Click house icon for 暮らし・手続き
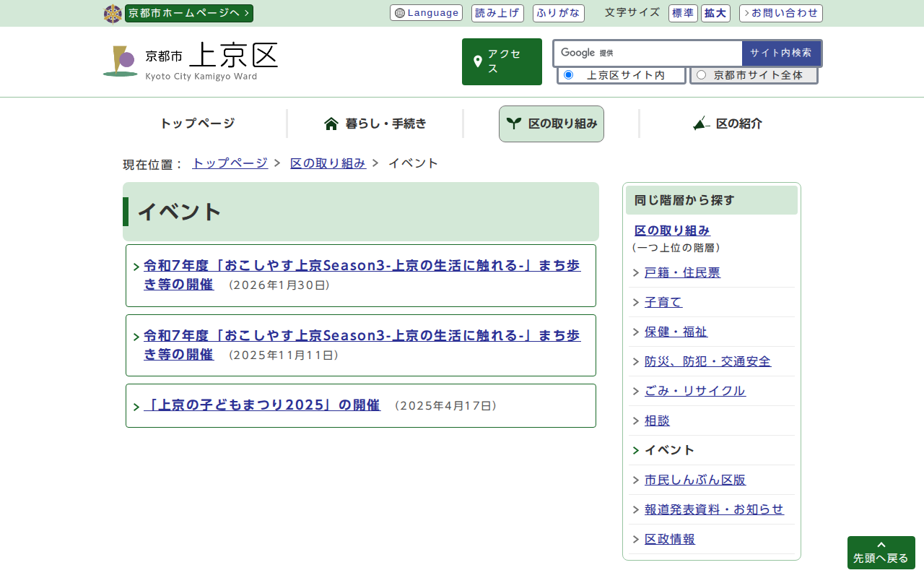924x578 pixels. pos(331,124)
